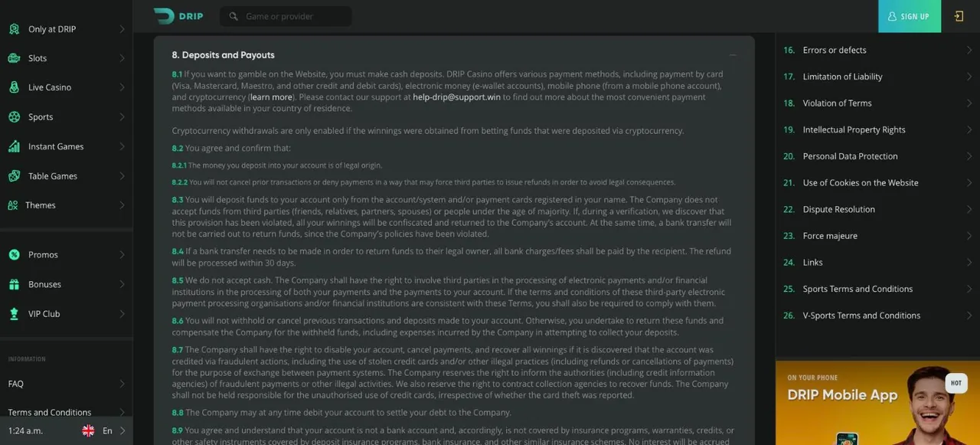Open the Bonuses gift icon
This screenshot has width=980, height=445.
pos(14,284)
